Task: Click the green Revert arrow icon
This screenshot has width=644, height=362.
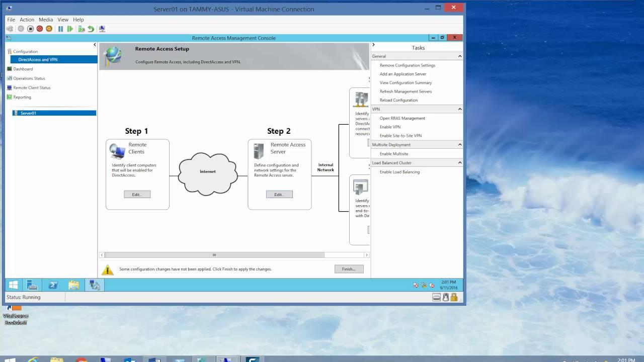Action: (x=91, y=29)
